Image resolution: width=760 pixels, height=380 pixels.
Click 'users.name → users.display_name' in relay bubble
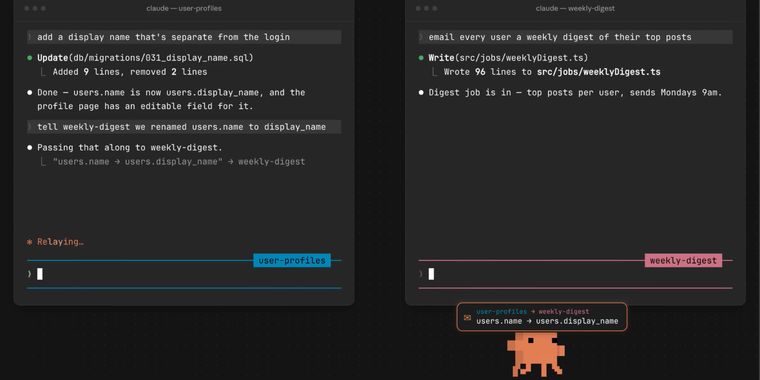pyautogui.click(x=547, y=321)
